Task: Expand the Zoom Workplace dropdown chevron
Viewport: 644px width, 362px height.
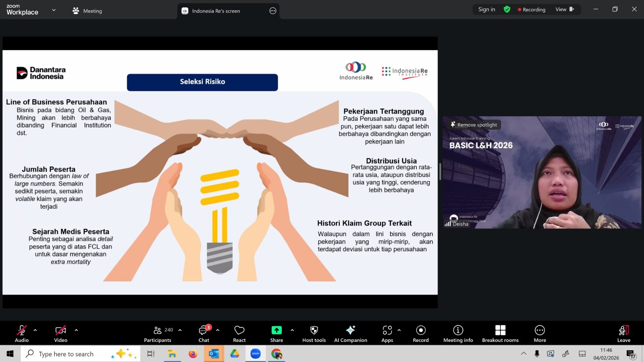Action: click(x=54, y=10)
